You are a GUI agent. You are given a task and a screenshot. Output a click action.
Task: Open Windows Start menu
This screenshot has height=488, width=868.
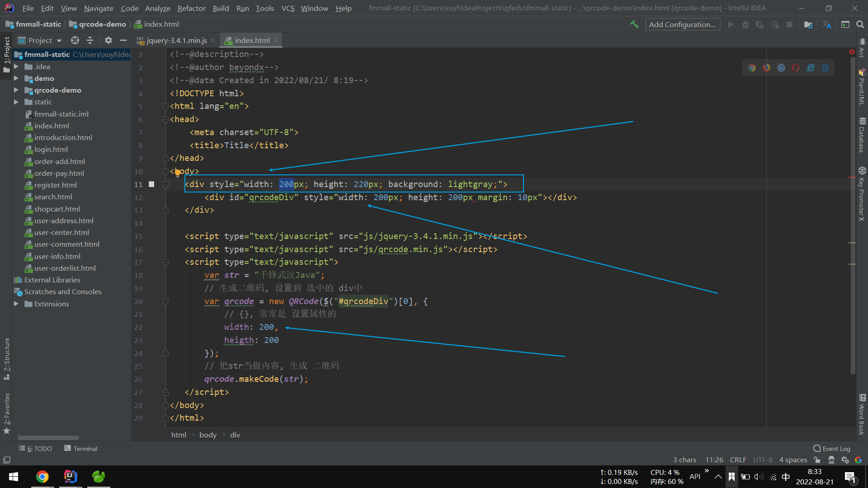pyautogui.click(x=14, y=477)
